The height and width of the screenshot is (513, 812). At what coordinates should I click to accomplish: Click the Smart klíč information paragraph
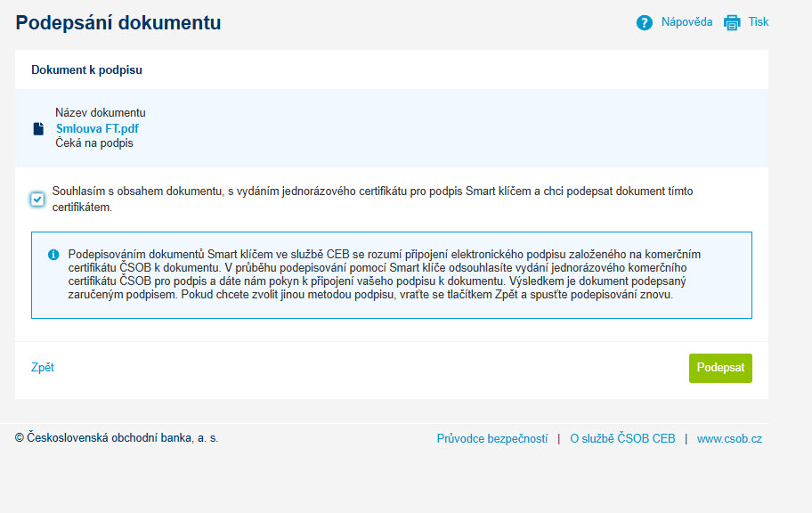(385, 274)
